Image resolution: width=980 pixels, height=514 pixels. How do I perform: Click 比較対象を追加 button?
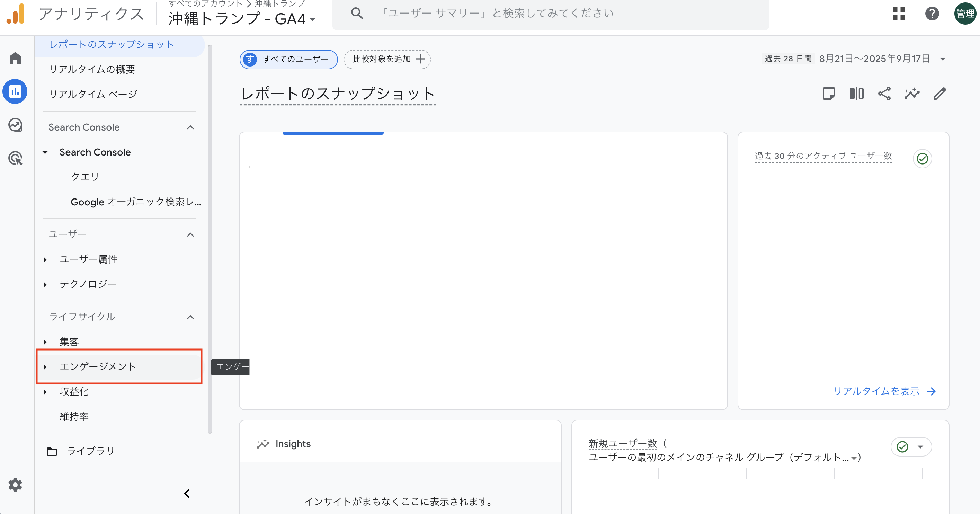pos(387,59)
